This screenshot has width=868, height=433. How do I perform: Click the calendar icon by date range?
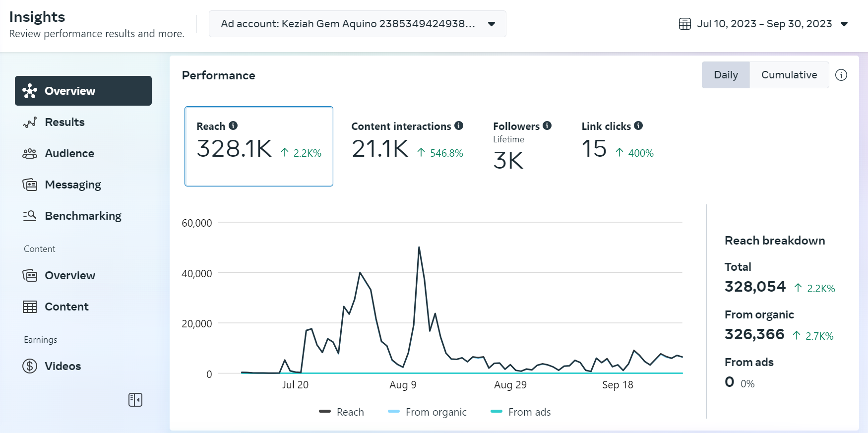685,24
